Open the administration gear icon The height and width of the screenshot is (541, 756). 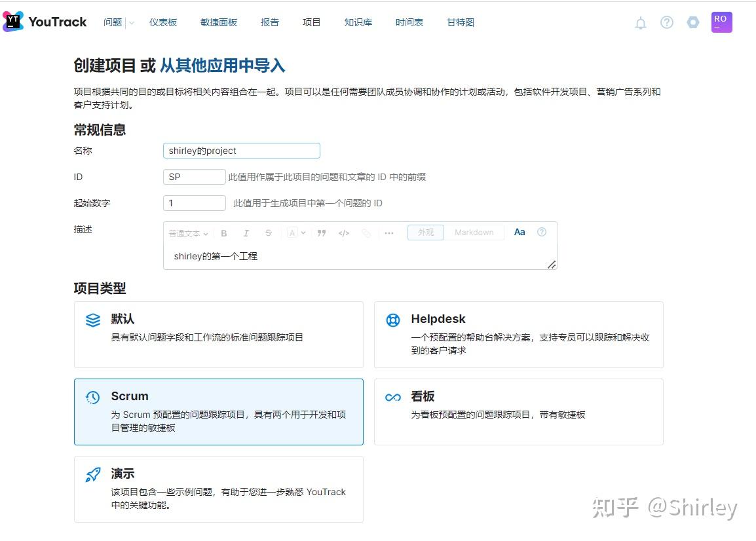point(693,22)
